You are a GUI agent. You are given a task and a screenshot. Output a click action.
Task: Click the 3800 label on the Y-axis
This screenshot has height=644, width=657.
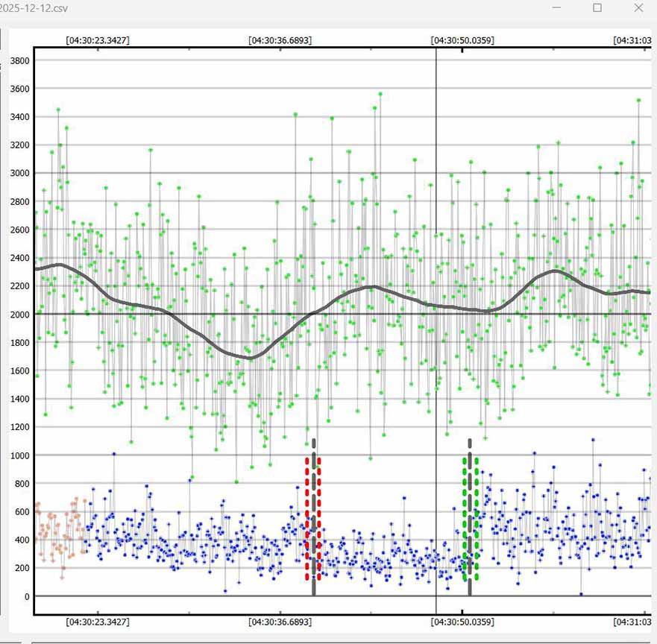[x=19, y=60]
